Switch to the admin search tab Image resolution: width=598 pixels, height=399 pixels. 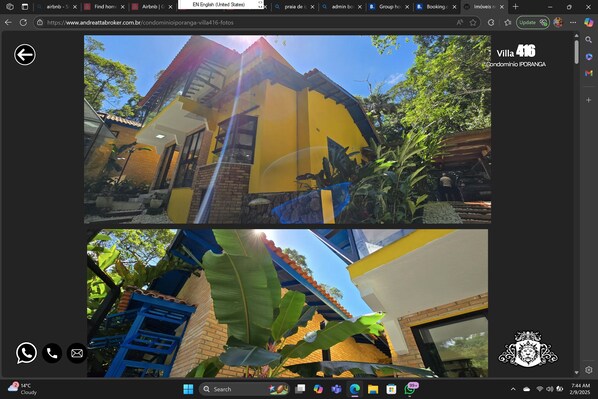(341, 6)
